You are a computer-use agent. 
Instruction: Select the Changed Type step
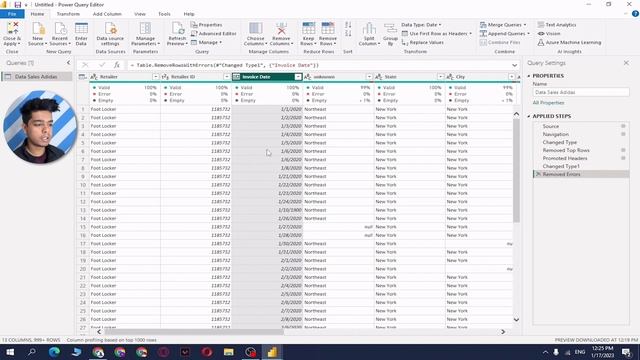pyautogui.click(x=560, y=142)
